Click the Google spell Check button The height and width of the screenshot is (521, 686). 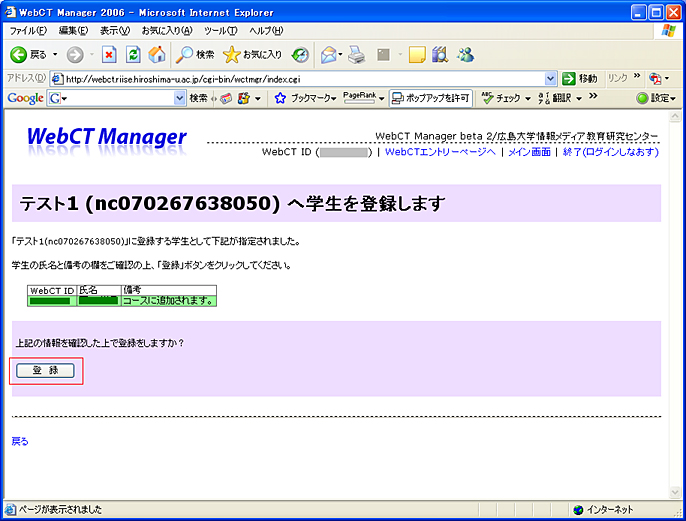(x=501, y=98)
